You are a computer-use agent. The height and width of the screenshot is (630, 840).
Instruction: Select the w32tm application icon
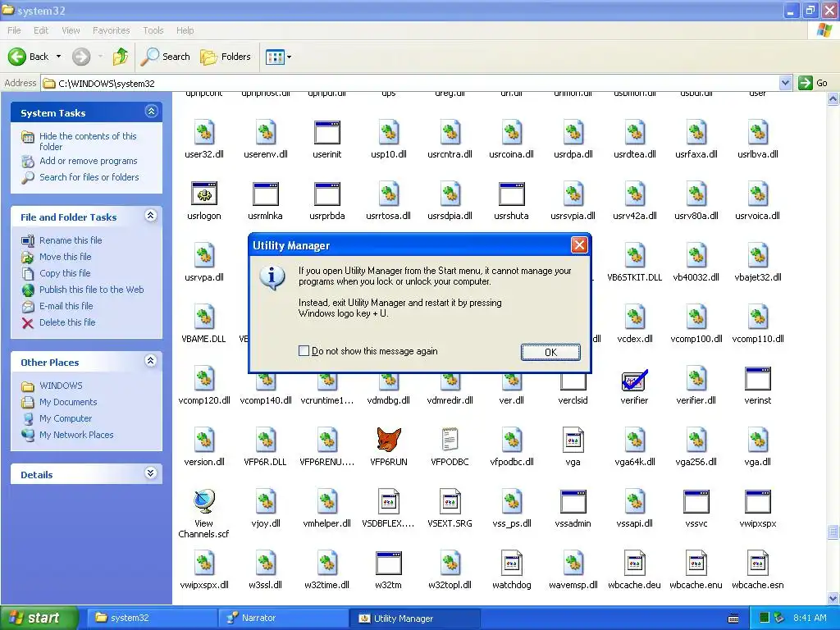pyautogui.click(x=389, y=564)
